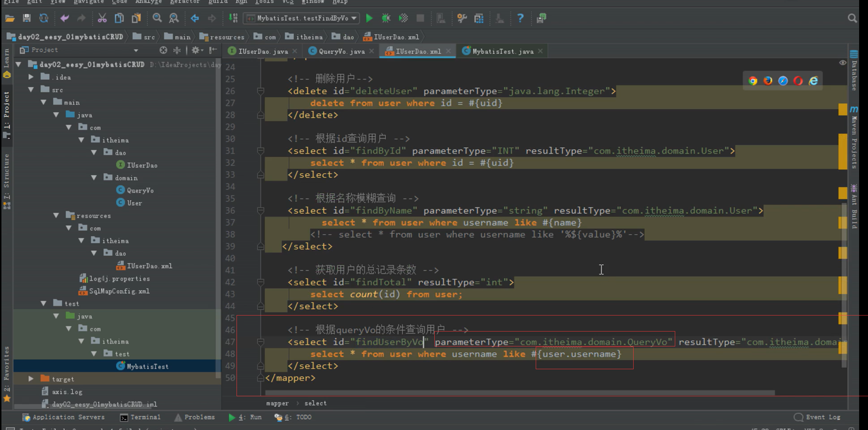This screenshot has height=430, width=868.
Task: Toggle fold marker for findTotal select line
Action: (x=260, y=282)
